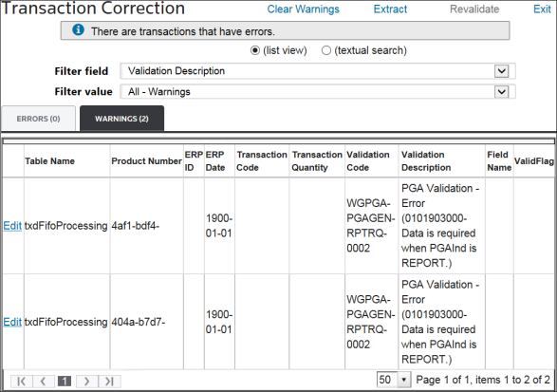Open the page size 50 dropdown
The width and height of the screenshot is (557, 392).
coord(394,380)
